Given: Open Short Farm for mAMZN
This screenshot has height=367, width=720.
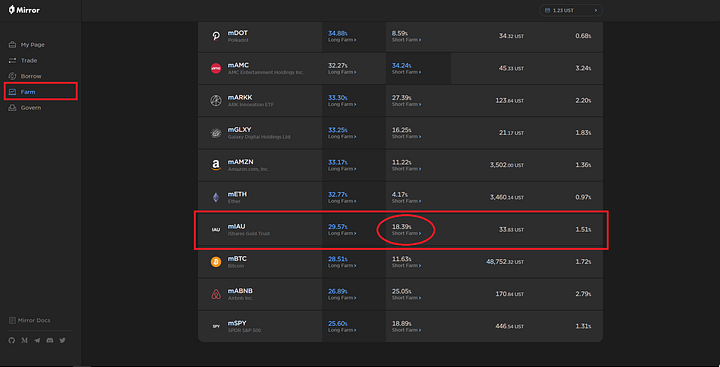Looking at the screenshot, I should [x=406, y=169].
